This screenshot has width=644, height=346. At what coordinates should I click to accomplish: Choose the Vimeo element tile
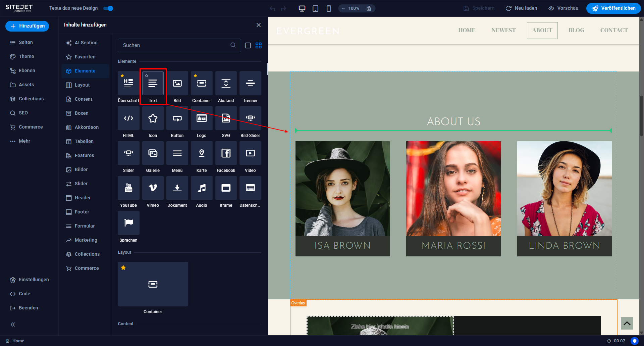point(153,188)
